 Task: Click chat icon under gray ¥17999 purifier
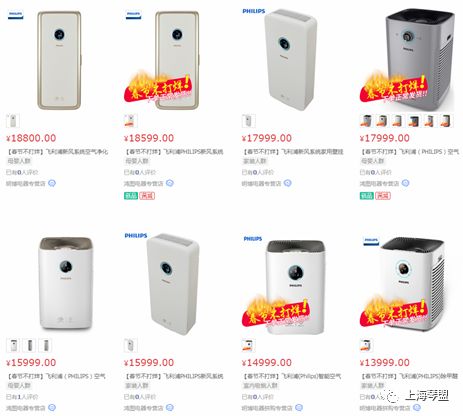pos(405,183)
